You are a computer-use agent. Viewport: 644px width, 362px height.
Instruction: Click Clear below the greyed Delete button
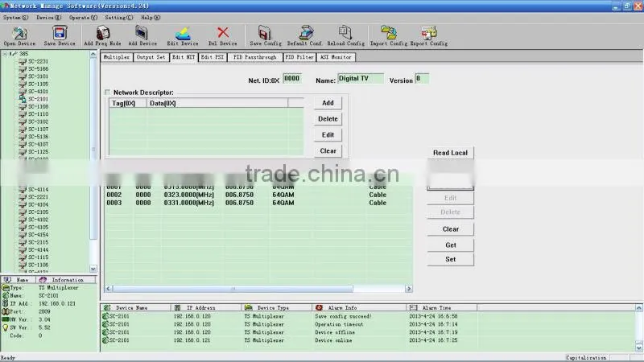(x=450, y=229)
